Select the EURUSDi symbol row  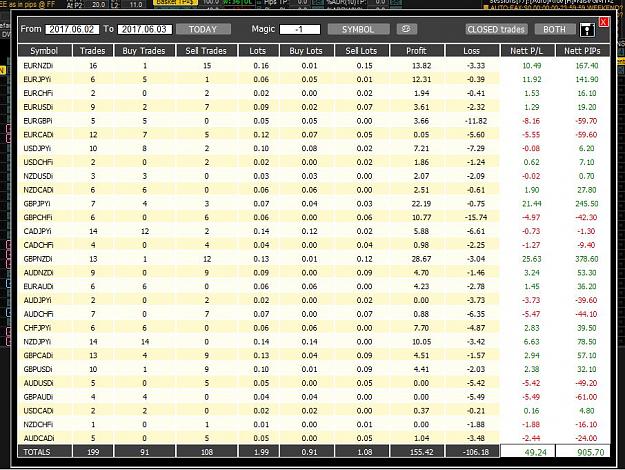click(314, 107)
